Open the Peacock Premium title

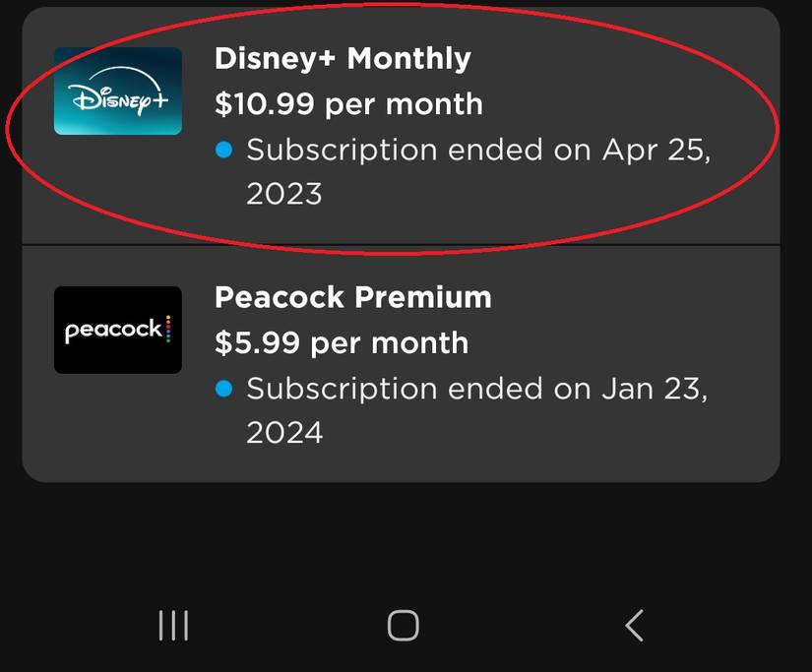[x=352, y=297]
